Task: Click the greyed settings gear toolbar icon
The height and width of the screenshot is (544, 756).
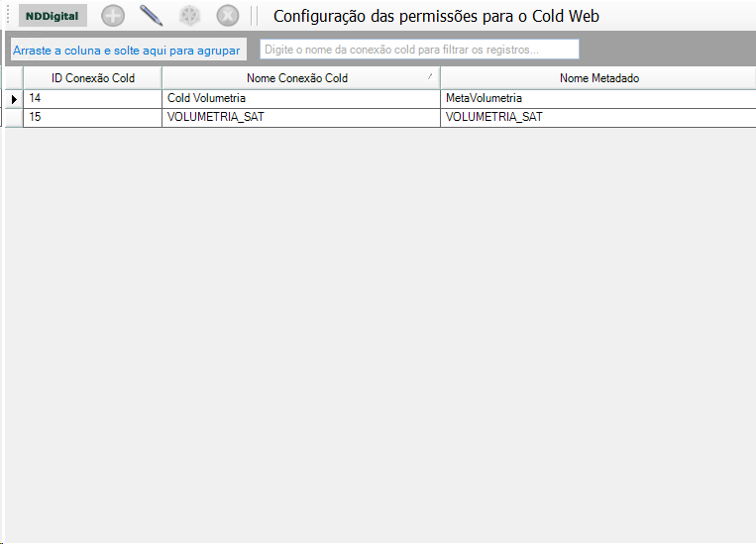Action: tap(189, 16)
